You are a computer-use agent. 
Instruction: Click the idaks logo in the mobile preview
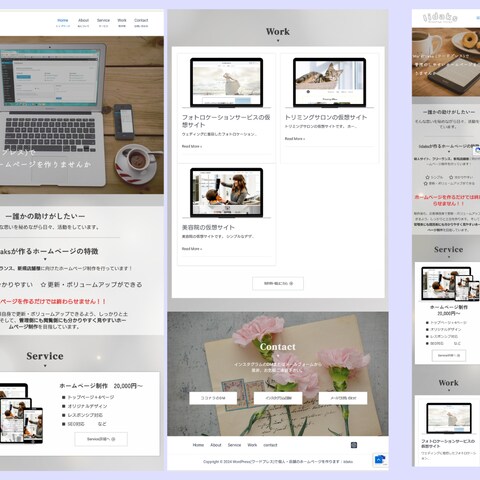click(x=440, y=18)
